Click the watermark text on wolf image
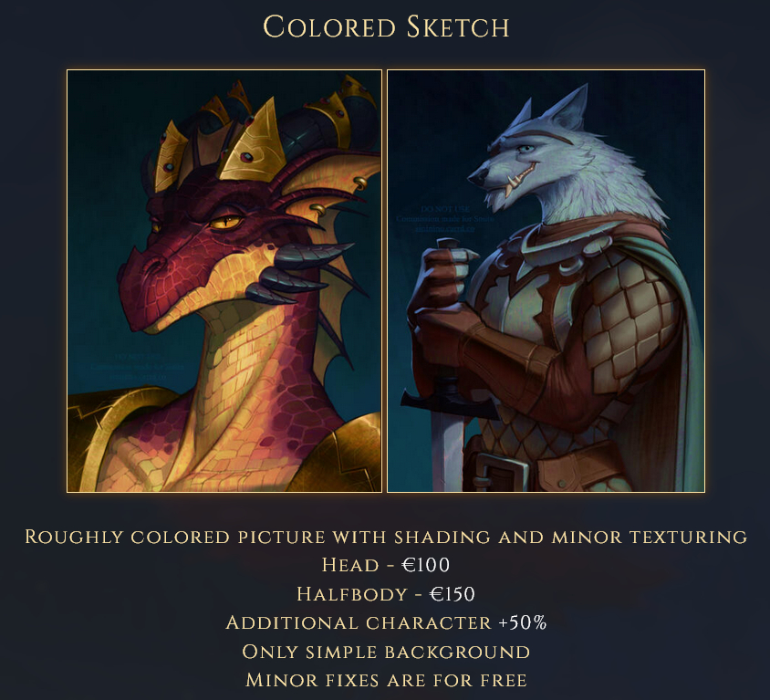770x700 pixels. (x=445, y=219)
